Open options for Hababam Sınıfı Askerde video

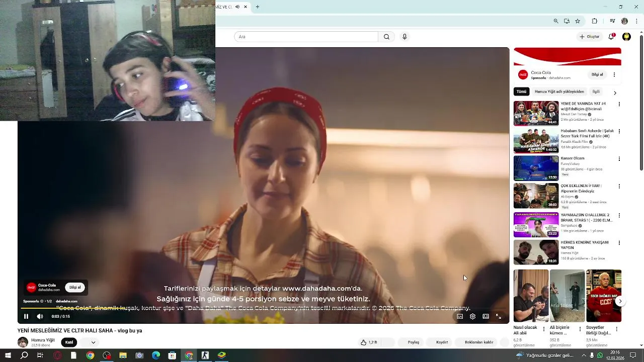click(x=619, y=131)
